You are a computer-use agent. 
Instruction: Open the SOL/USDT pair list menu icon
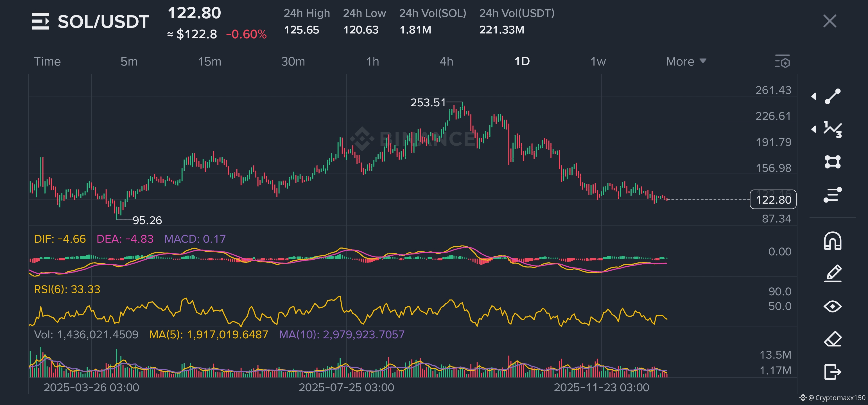(x=41, y=21)
